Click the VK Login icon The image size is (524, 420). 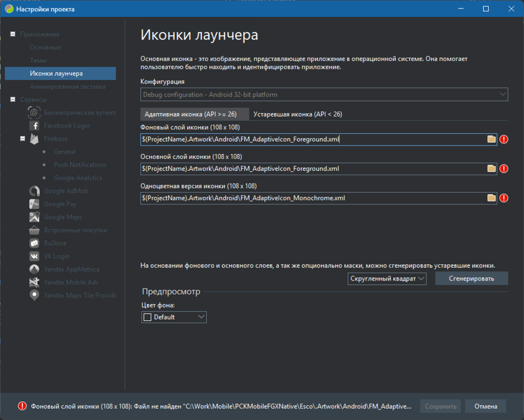(34, 256)
